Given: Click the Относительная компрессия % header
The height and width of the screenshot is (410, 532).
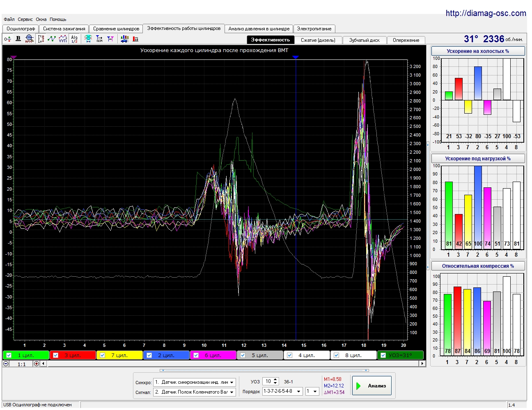Looking at the screenshot, I should pos(478,266).
